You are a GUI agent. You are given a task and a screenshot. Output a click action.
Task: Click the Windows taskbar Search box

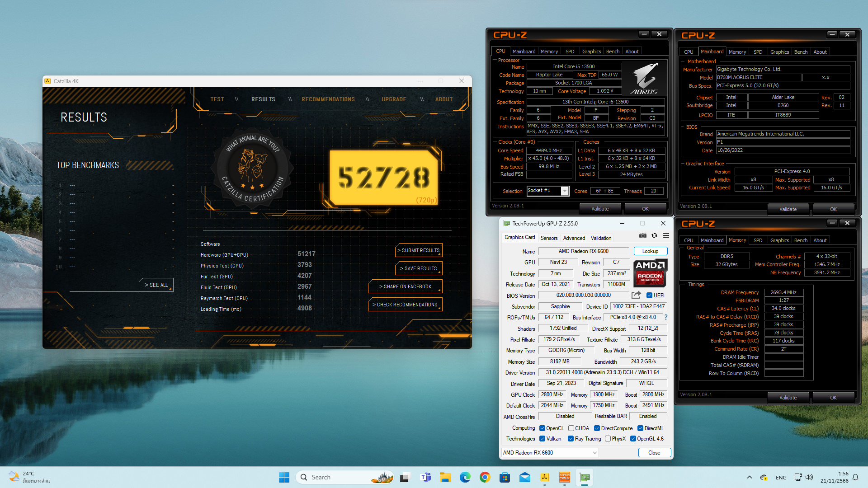pyautogui.click(x=345, y=477)
